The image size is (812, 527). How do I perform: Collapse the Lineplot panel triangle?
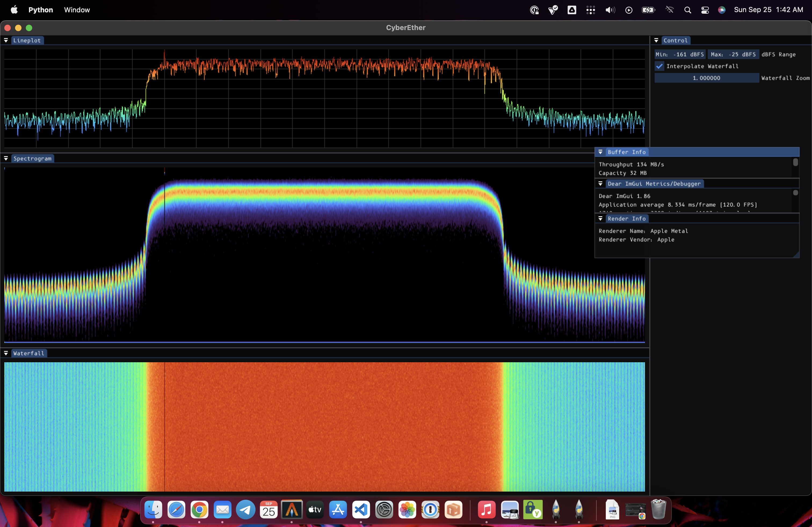click(x=6, y=40)
